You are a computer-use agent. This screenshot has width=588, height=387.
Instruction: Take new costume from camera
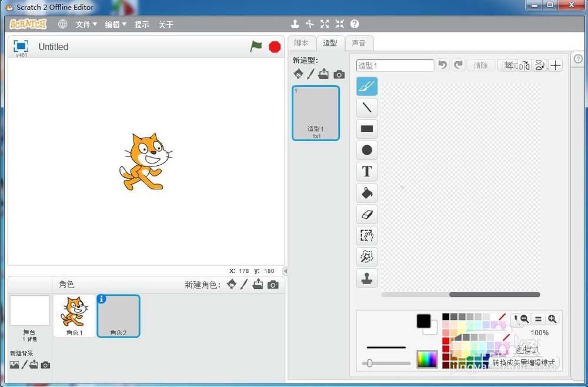[339, 74]
